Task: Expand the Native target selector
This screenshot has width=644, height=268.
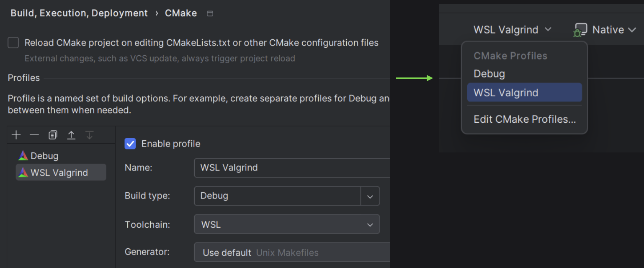Action: (632, 29)
